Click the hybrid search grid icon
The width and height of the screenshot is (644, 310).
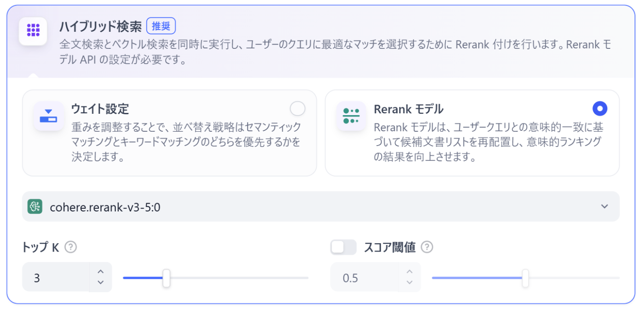click(33, 31)
